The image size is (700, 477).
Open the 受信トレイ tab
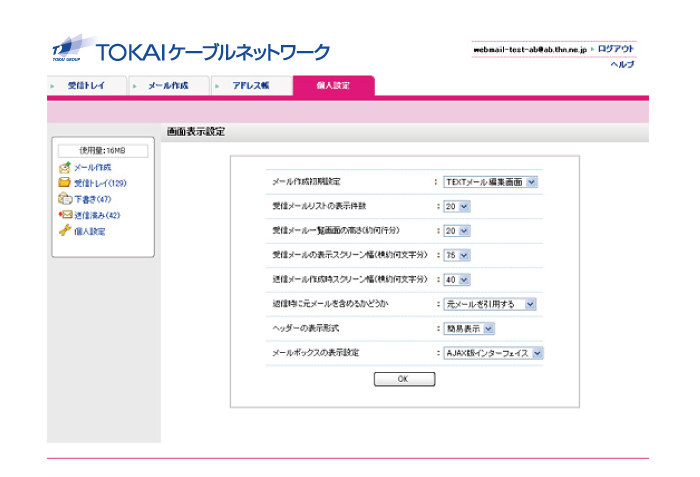click(x=87, y=85)
